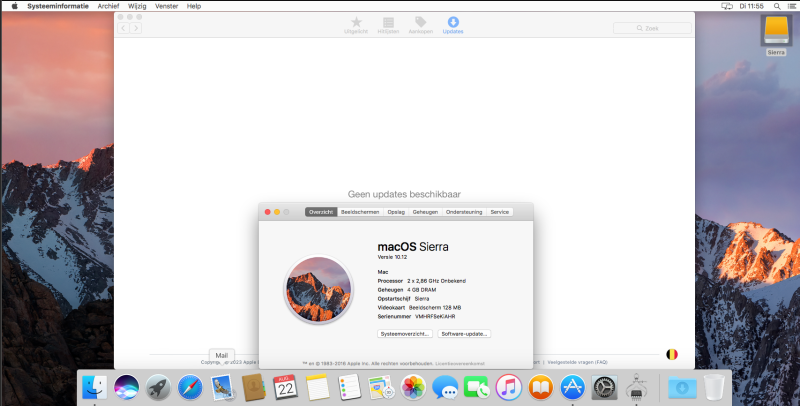The height and width of the screenshot is (406, 800).
Task: Switch to the Opslag tab
Action: pos(396,212)
